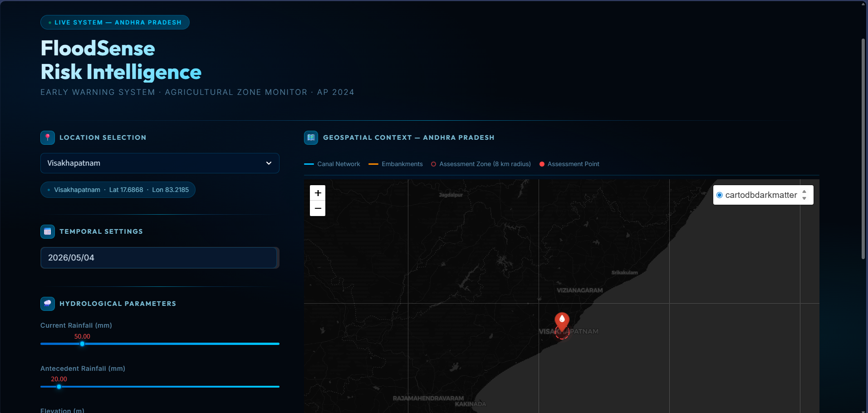The image size is (868, 413).
Task: Click the Live System — Andhra Pradesh badge
Action: coord(115,22)
